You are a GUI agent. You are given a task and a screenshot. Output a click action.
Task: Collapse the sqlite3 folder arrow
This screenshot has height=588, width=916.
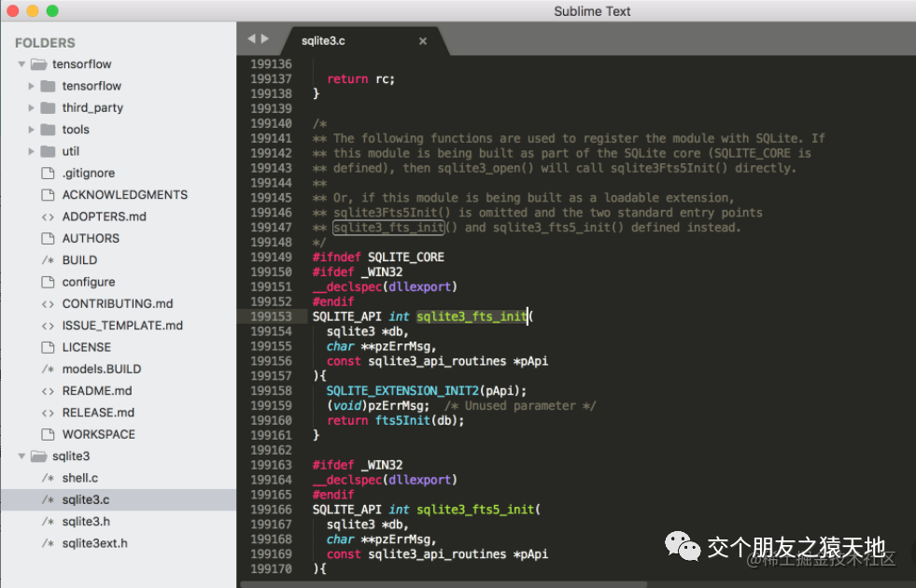tap(21, 456)
